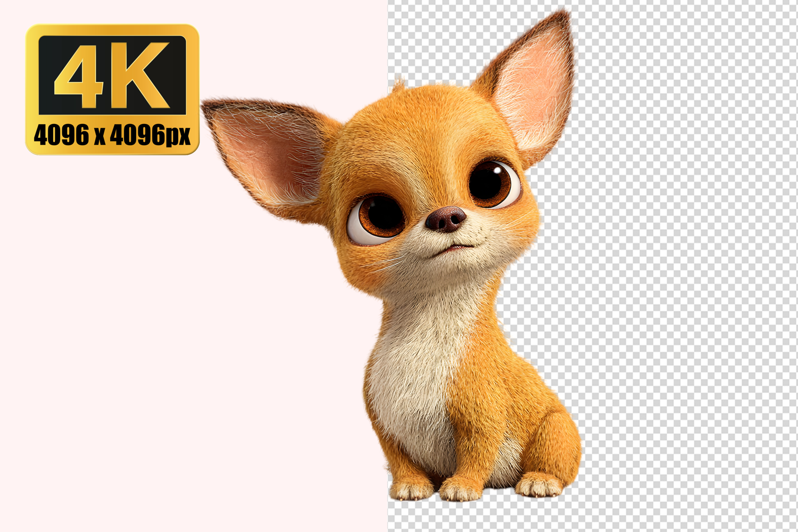Click the puppy's neck below the chin
This screenshot has width=798, height=532.
(x=447, y=298)
